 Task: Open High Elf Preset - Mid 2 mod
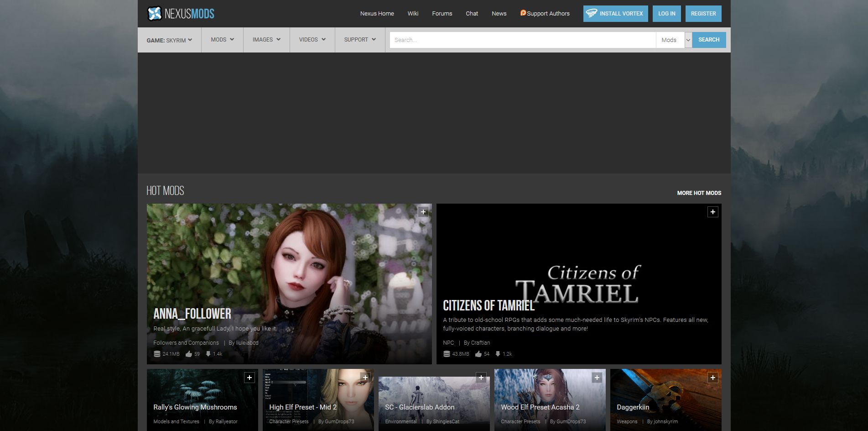point(303,407)
